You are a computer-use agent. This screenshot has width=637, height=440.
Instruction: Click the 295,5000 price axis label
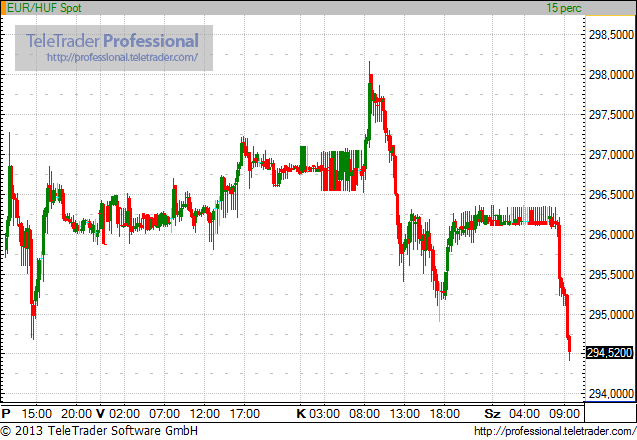click(x=611, y=275)
